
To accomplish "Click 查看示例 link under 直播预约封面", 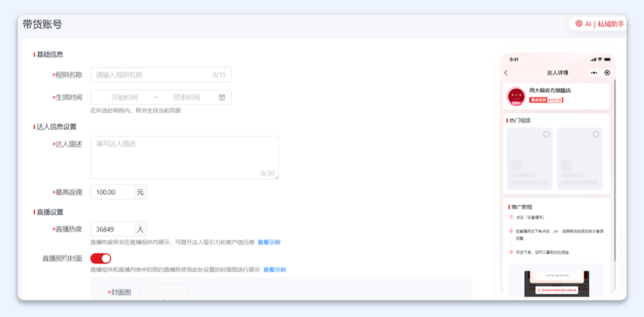I will tap(274, 270).
